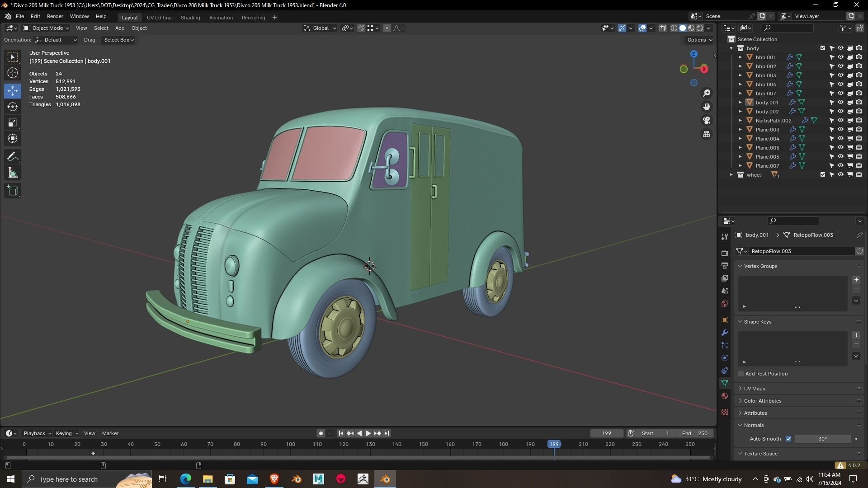Uncheck the wheel collection checkbox
The height and width of the screenshot is (488, 868).
click(823, 175)
